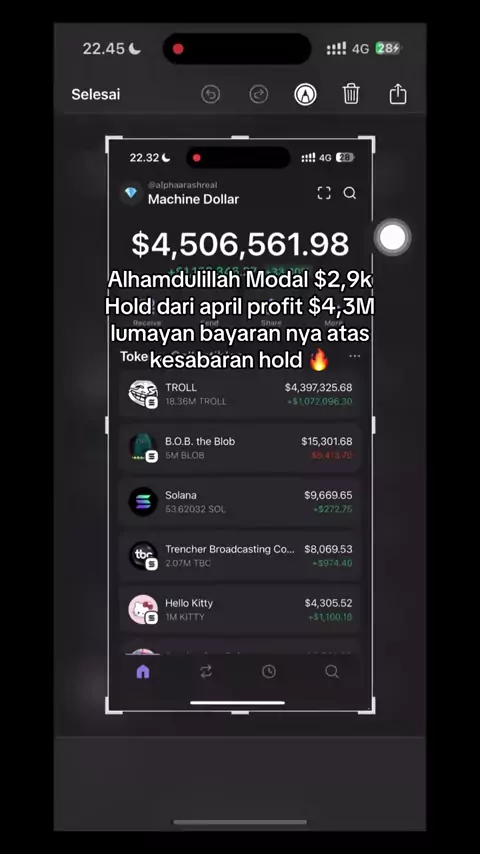Switch to the home tab

143,672
